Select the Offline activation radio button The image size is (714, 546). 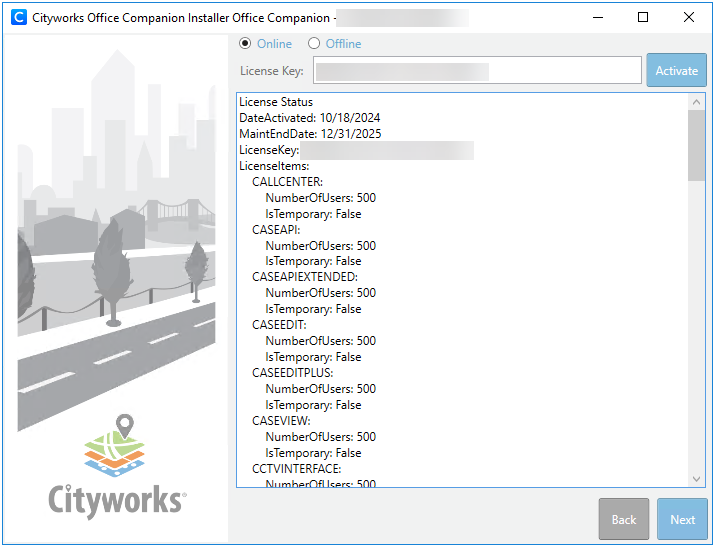[314, 43]
